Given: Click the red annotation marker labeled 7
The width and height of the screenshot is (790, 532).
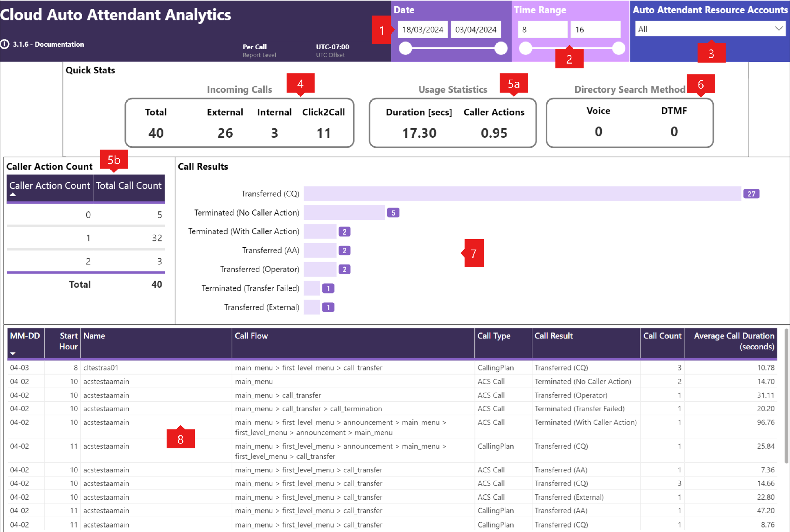Looking at the screenshot, I should coord(474,254).
